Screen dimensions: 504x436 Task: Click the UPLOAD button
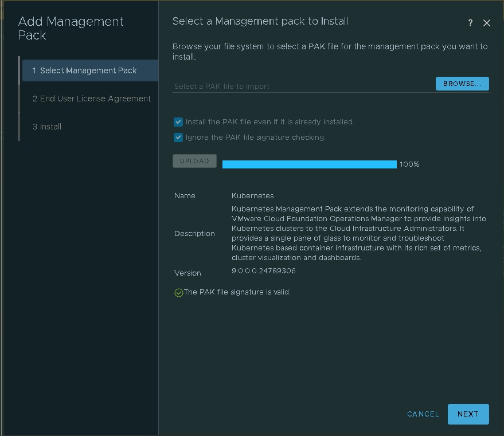(194, 161)
